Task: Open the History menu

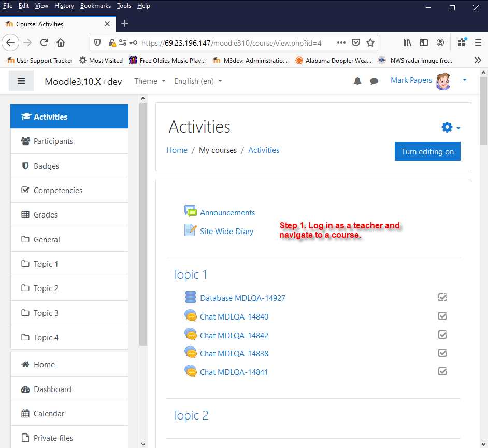Action: [64, 6]
